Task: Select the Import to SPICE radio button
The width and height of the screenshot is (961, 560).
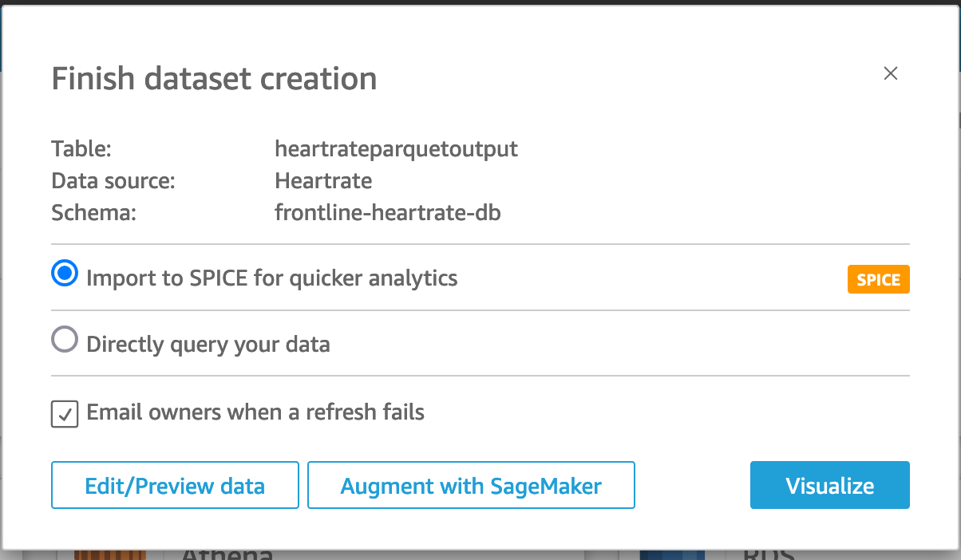Action: click(65, 274)
